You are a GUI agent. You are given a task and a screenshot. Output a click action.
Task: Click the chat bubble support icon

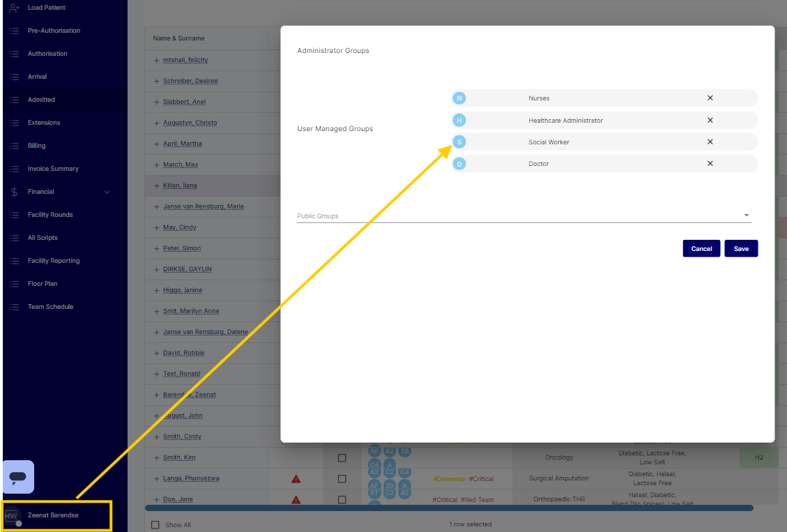coord(19,477)
